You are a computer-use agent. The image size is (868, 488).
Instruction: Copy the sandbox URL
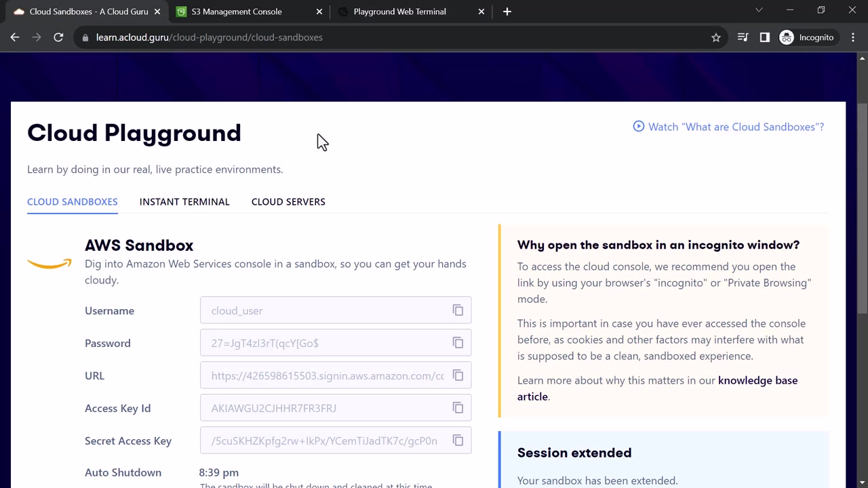pos(458,375)
